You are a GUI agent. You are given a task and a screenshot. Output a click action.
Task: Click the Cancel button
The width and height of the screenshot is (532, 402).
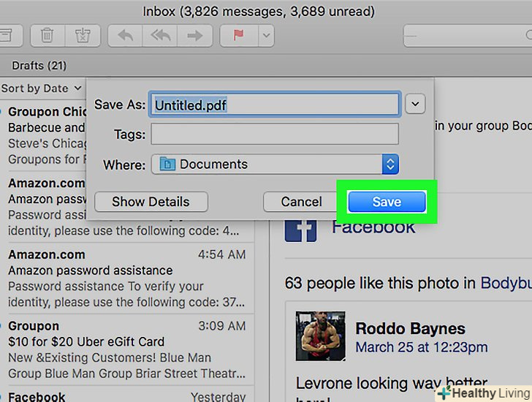[301, 202]
